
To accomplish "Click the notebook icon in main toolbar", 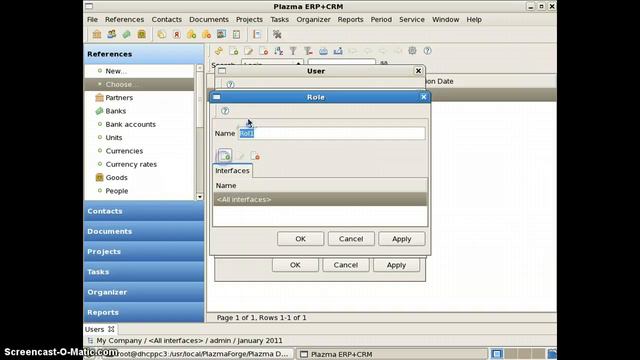I will (x=257, y=34).
